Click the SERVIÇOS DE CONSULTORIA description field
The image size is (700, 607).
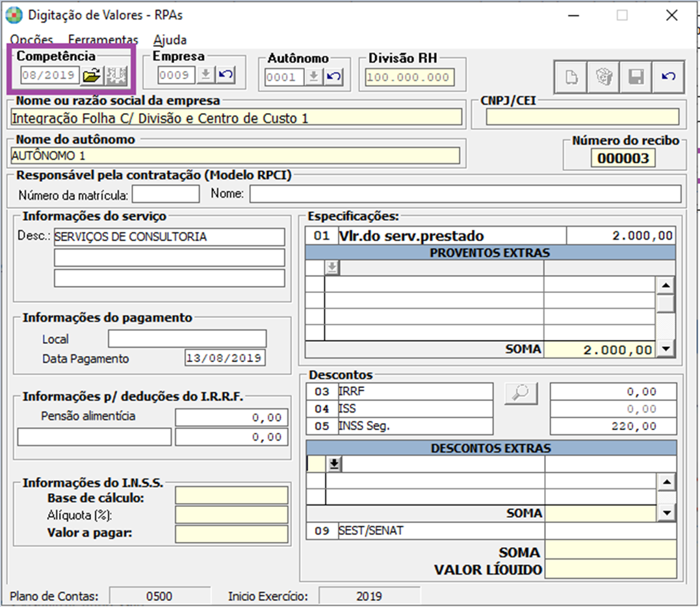coord(169,237)
